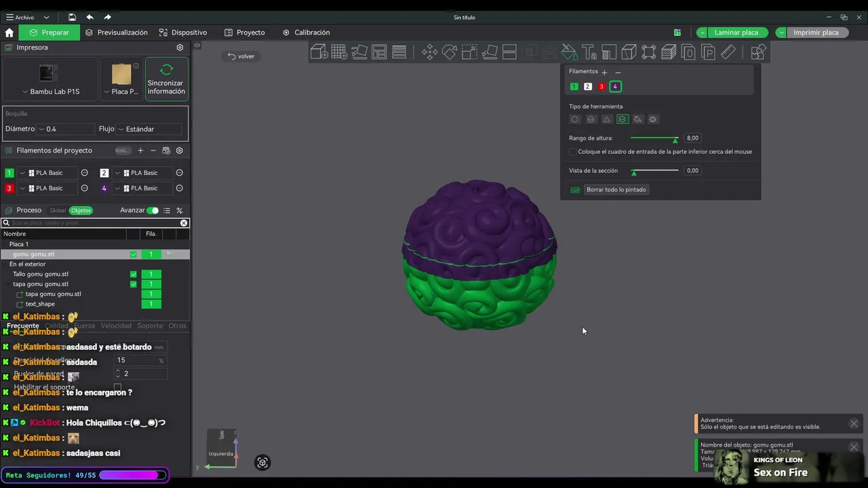Open filament 1 PLA Basic dropdown

click(47, 173)
